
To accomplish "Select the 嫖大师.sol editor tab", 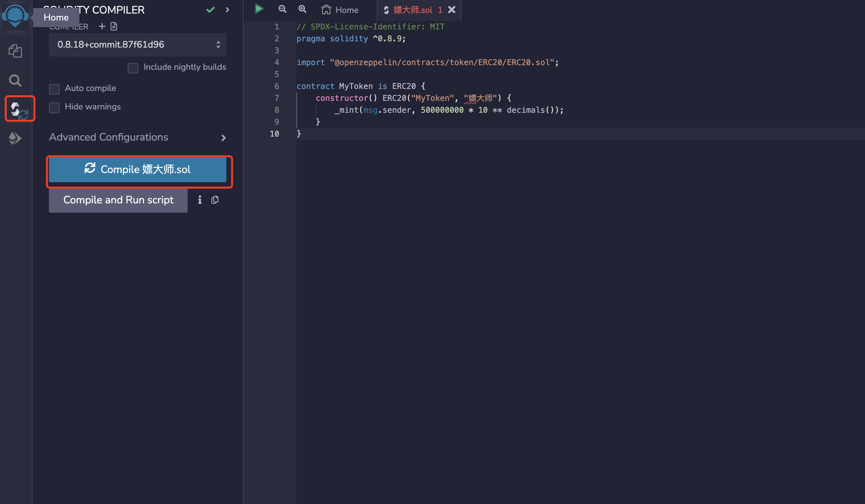I will [412, 10].
